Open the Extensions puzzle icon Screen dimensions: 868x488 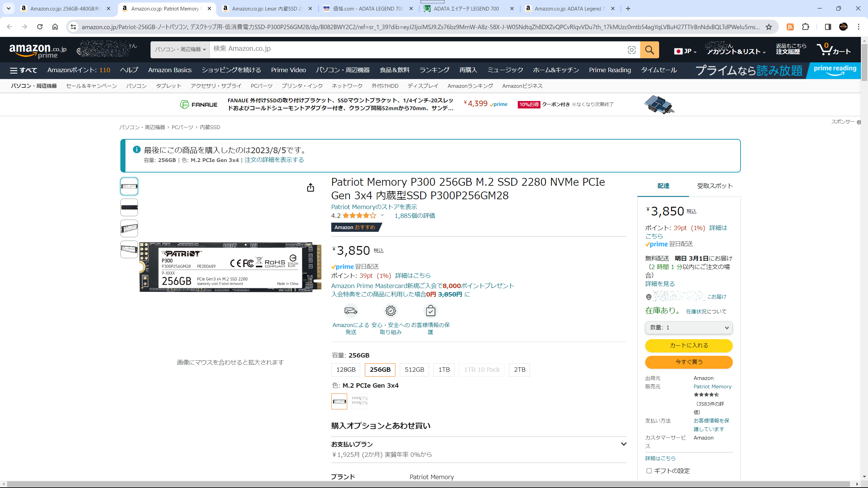[806, 27]
